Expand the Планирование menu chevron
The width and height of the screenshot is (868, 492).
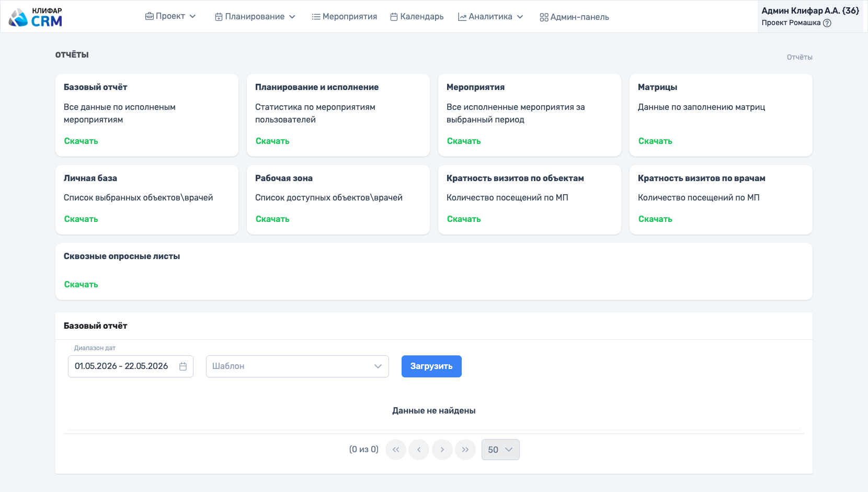point(292,17)
